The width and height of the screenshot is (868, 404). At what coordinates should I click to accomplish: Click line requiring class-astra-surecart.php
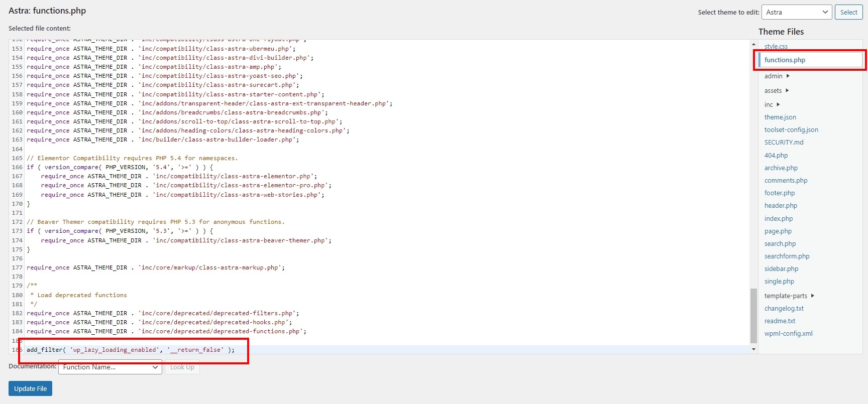pos(163,85)
